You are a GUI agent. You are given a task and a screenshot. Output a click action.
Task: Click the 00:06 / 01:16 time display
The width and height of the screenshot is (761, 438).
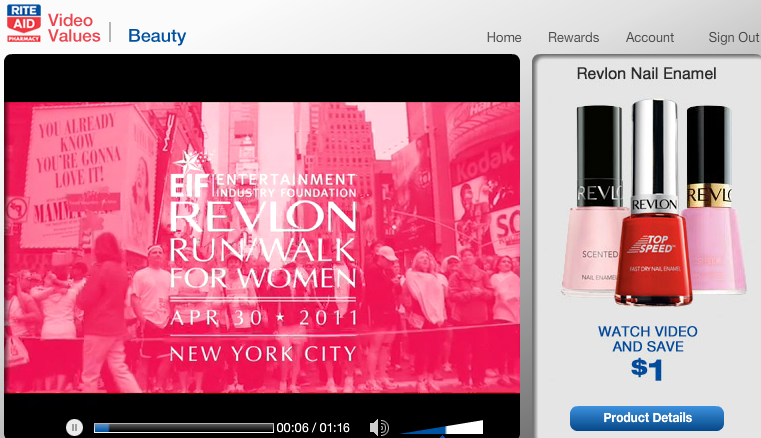click(313, 428)
